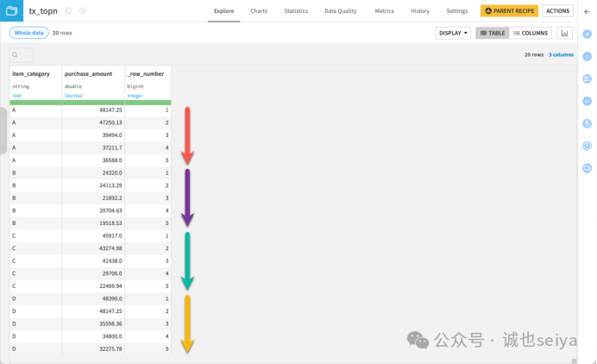This screenshot has width=597, height=364.
Task: Open the DISPLAY dropdown
Action: pyautogui.click(x=453, y=33)
